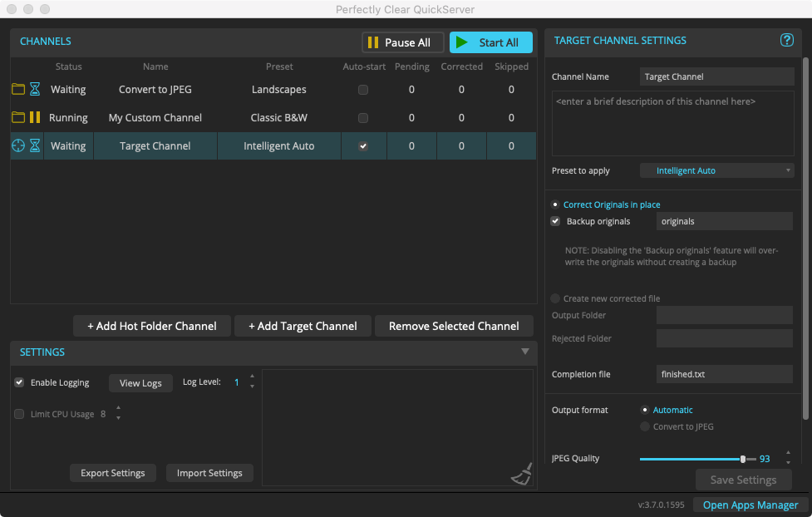Enable the Limit CPU Usage checkbox

tap(19, 414)
